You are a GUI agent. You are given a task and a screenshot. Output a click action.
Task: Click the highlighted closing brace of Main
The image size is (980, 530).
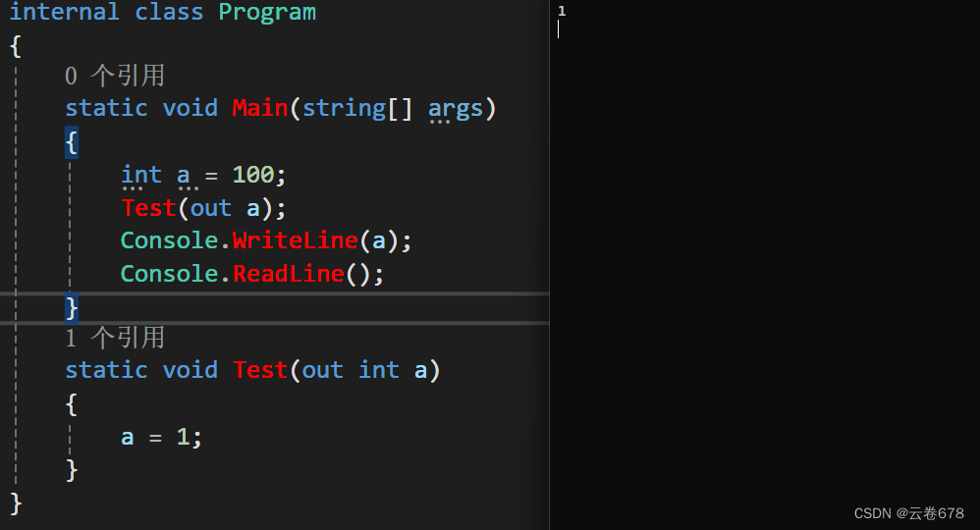click(72, 307)
